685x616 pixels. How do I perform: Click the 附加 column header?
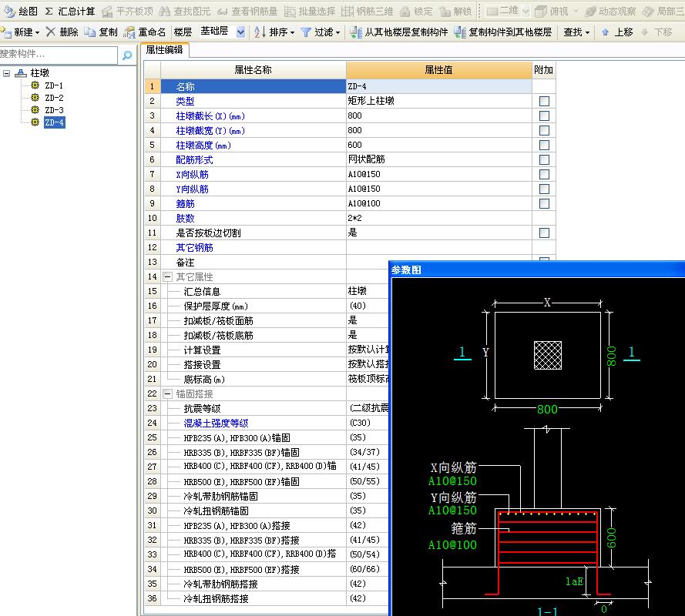543,70
